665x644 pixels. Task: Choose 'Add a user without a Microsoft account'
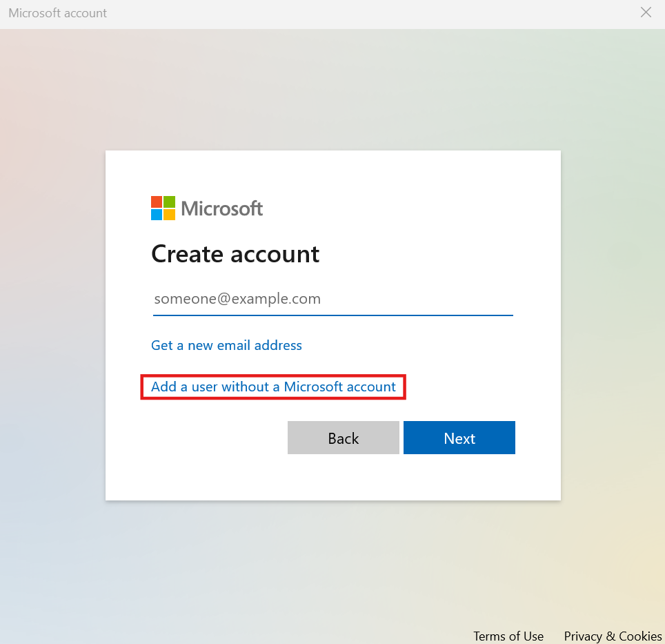click(273, 387)
